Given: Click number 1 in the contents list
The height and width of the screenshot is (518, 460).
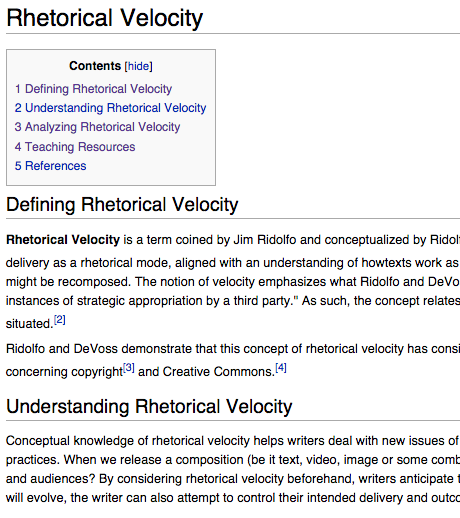Looking at the screenshot, I should (18, 89).
